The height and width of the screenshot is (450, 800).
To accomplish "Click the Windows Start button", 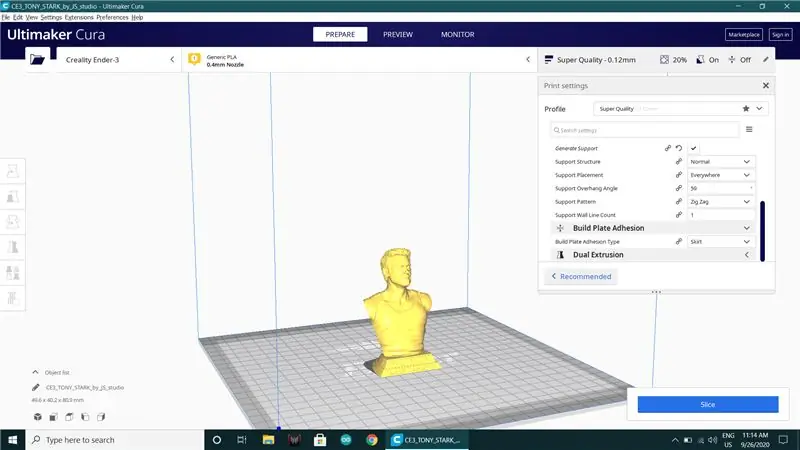I will click(x=12, y=440).
